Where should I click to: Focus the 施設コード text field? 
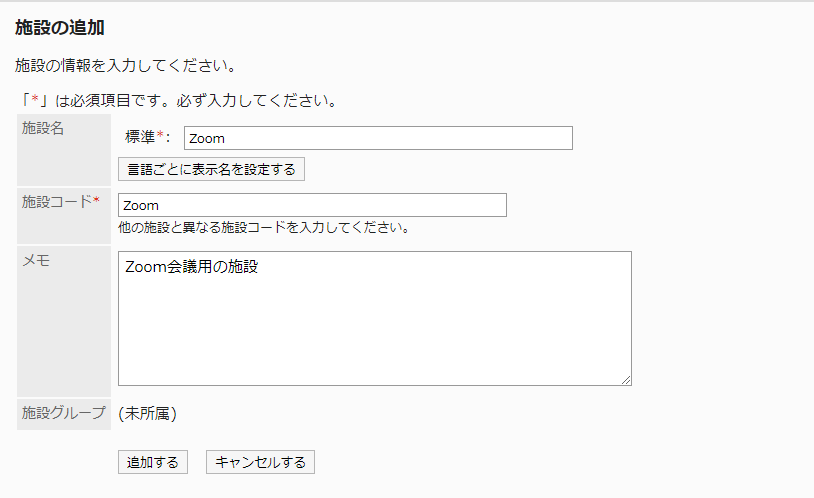click(312, 205)
